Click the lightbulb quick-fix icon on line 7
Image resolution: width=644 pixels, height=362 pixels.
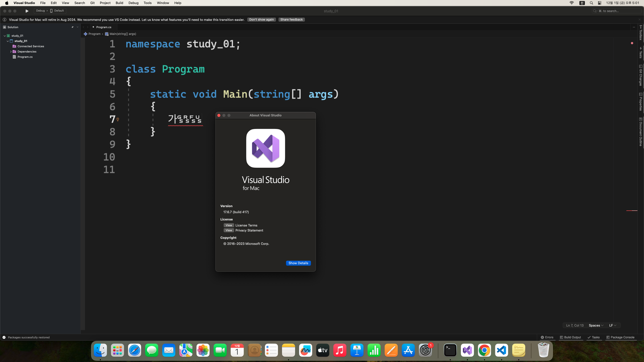click(117, 119)
